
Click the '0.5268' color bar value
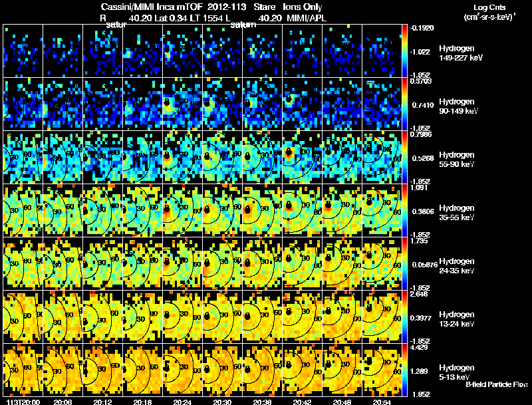pyautogui.click(x=423, y=158)
